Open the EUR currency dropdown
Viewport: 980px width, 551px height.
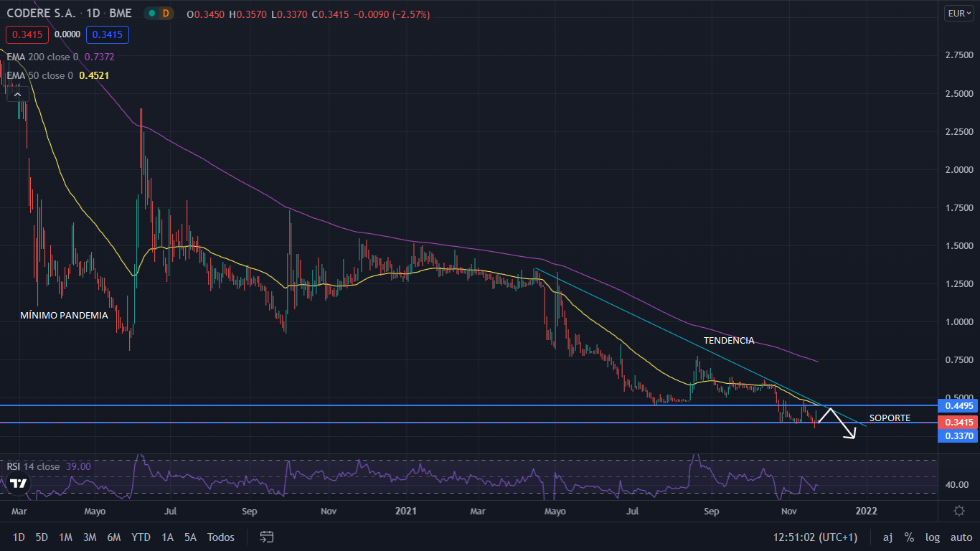958,13
